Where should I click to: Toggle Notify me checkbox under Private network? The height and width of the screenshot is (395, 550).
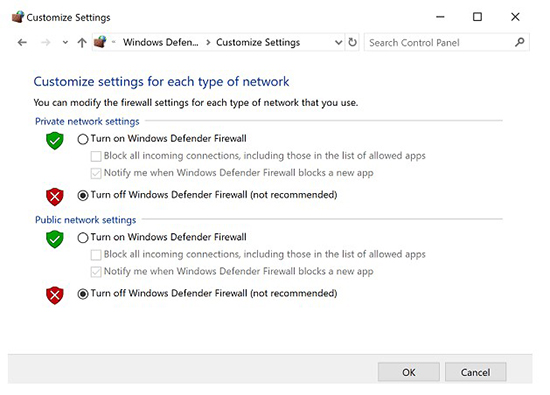click(96, 173)
